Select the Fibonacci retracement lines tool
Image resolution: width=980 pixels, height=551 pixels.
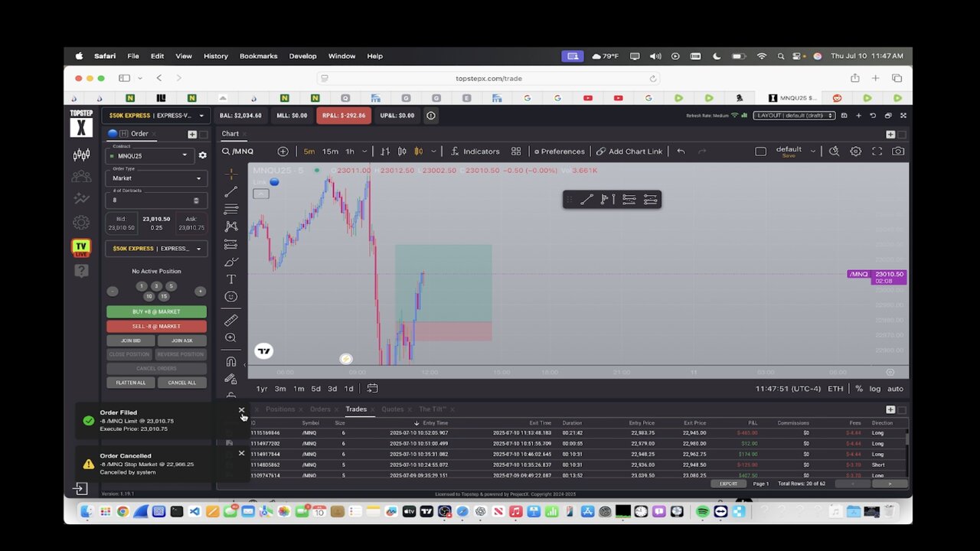coord(231,209)
